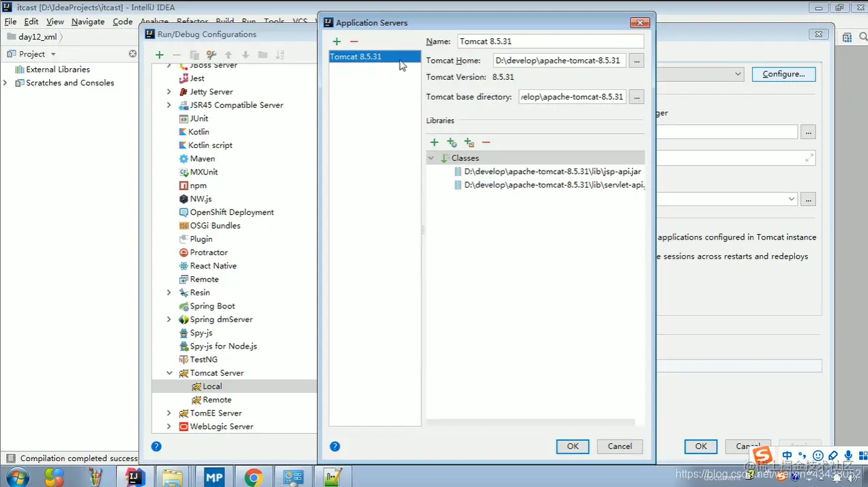Viewport: 868px width, 487px height.
Task: Click the Spring Boot icon
Action: (x=184, y=306)
